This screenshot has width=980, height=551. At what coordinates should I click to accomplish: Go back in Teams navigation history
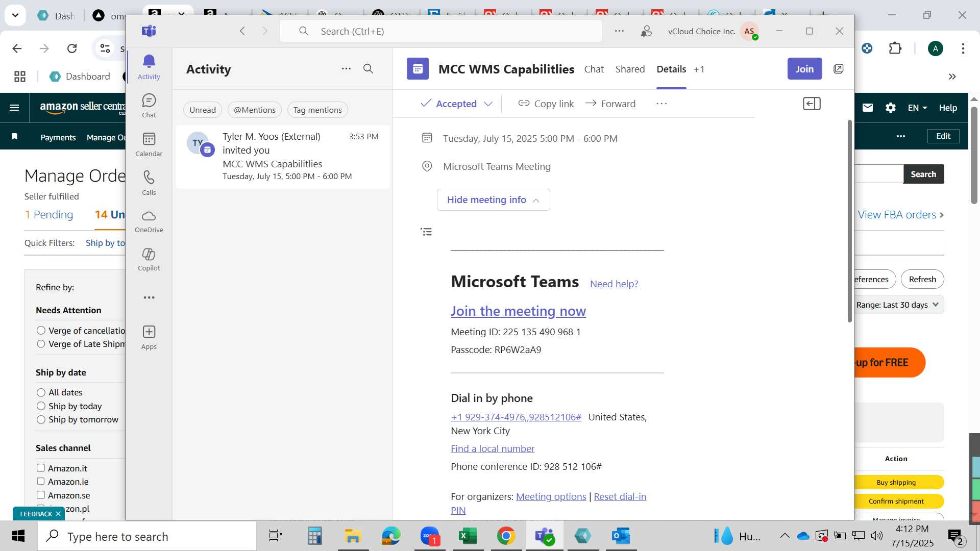point(242,31)
